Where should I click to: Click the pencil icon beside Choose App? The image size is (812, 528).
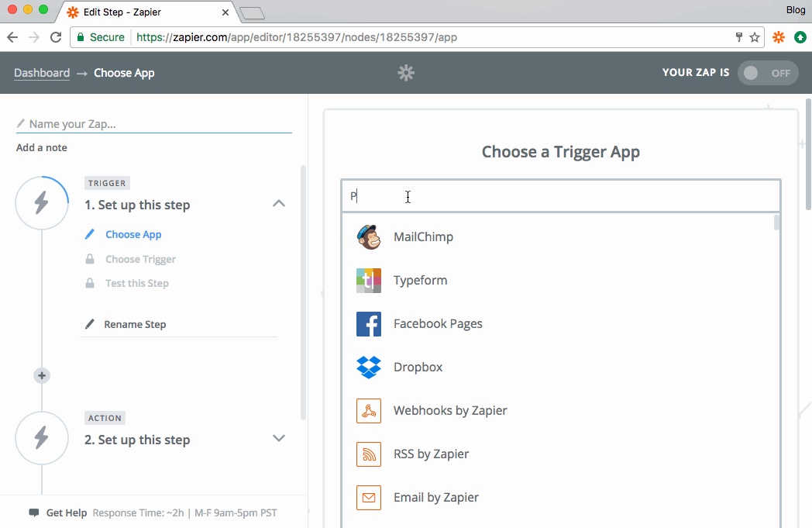point(90,234)
